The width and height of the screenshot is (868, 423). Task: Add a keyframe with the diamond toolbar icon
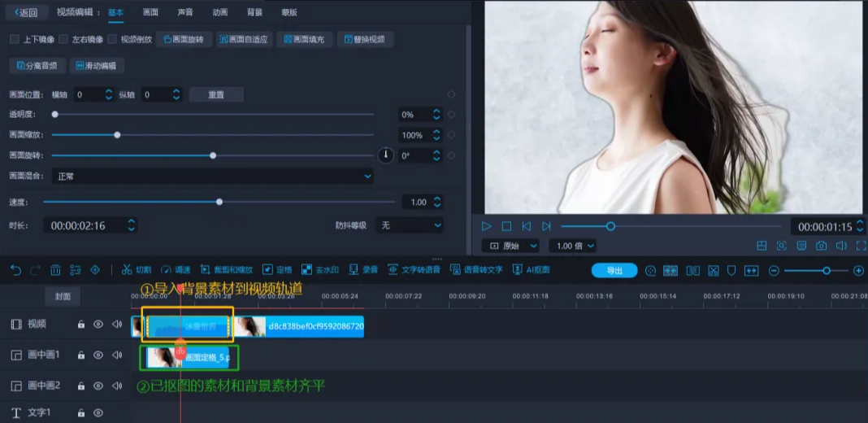tap(94, 271)
